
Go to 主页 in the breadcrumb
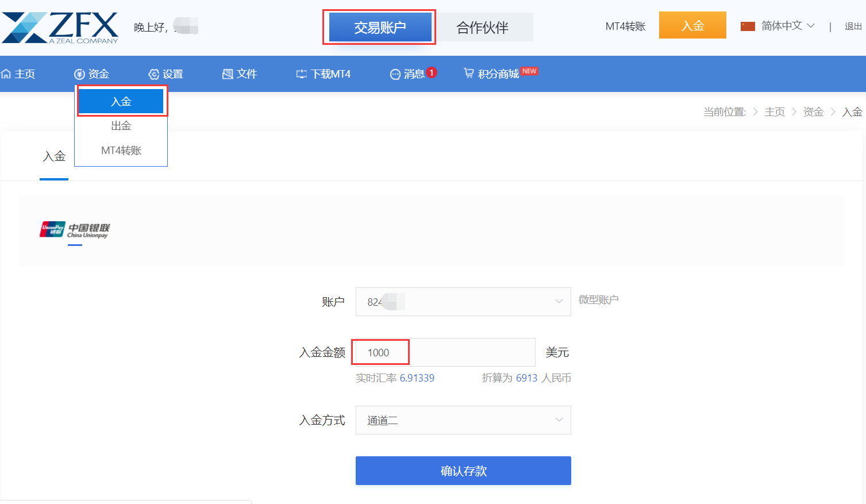[x=774, y=112]
